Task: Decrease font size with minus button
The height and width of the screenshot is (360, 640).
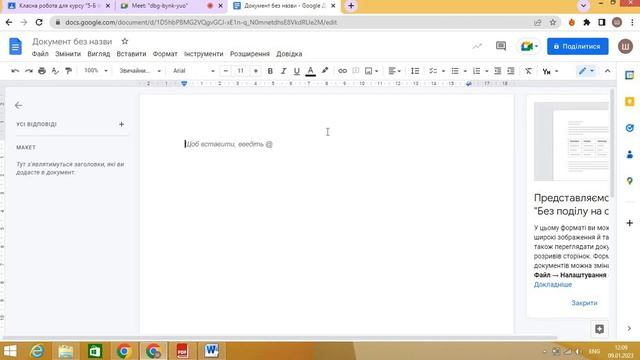Action: click(x=226, y=71)
